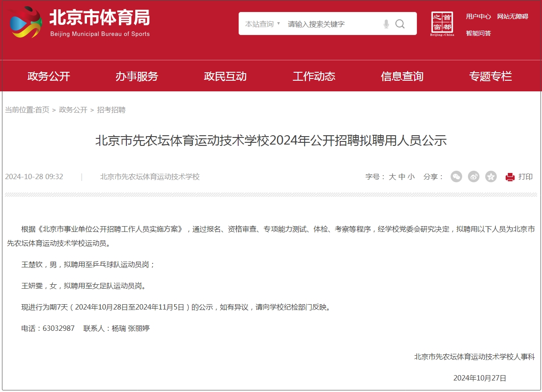Viewport: 542px width, 392px height.
Task: Click the microphone voice search icon
Action: [x=386, y=24]
